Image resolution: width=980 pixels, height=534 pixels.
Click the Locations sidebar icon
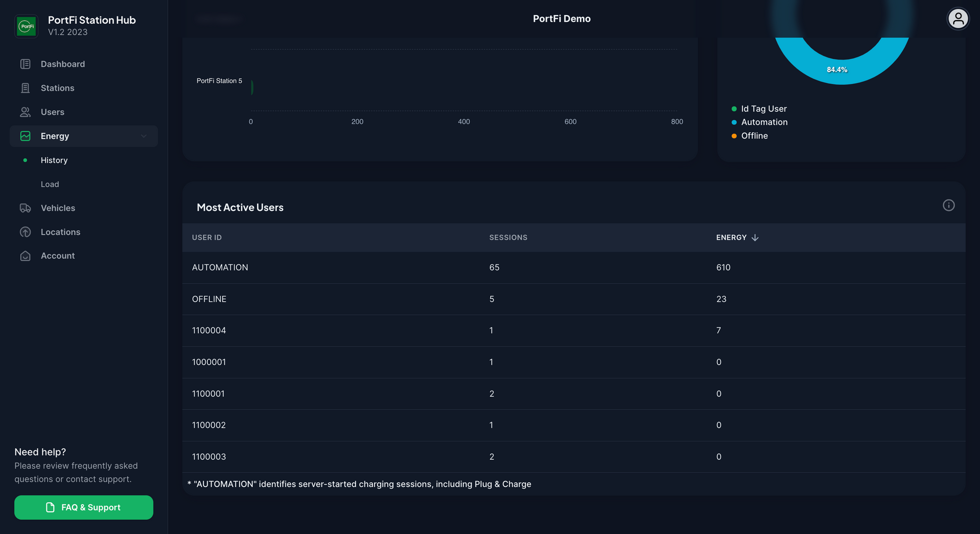tap(25, 232)
